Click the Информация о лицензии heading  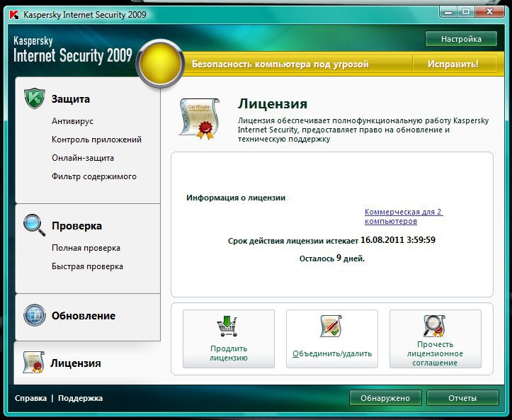[x=236, y=198]
